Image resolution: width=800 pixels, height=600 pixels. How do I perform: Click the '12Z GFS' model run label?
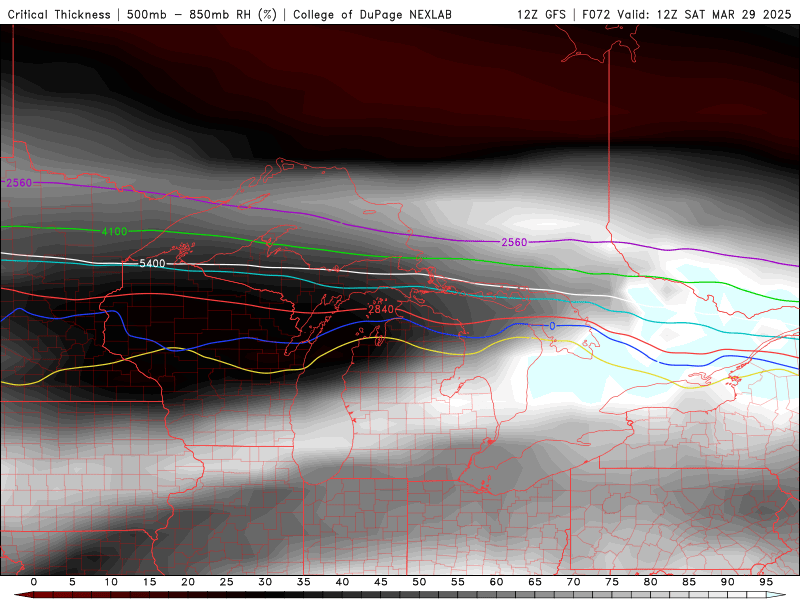pos(541,15)
